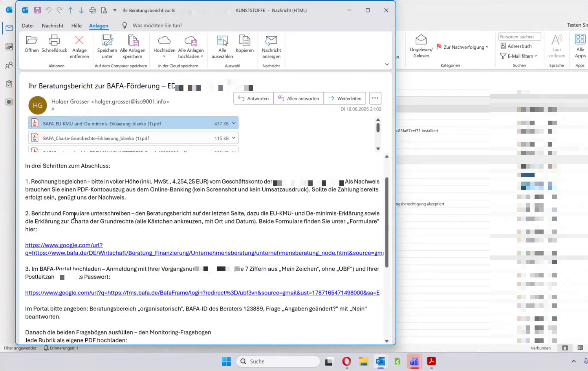
Task: Open People in the Outlook sidebar
Action: (9, 65)
